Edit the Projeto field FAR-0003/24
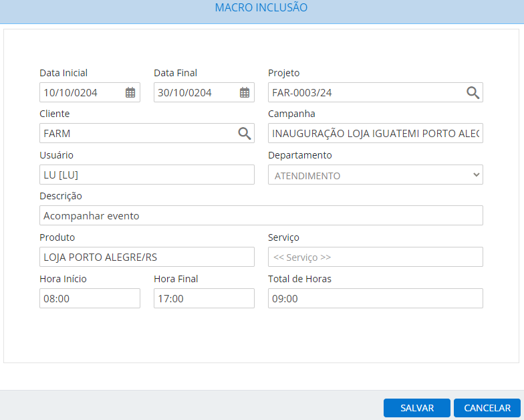 tap(376, 92)
